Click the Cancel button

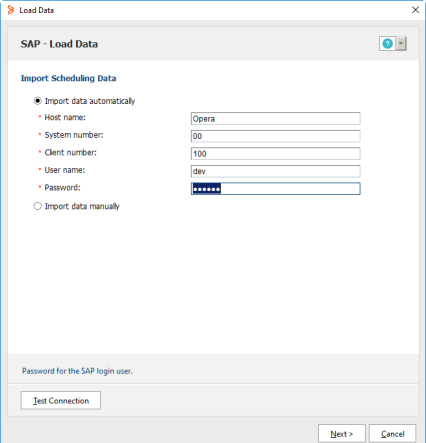[x=393, y=434]
